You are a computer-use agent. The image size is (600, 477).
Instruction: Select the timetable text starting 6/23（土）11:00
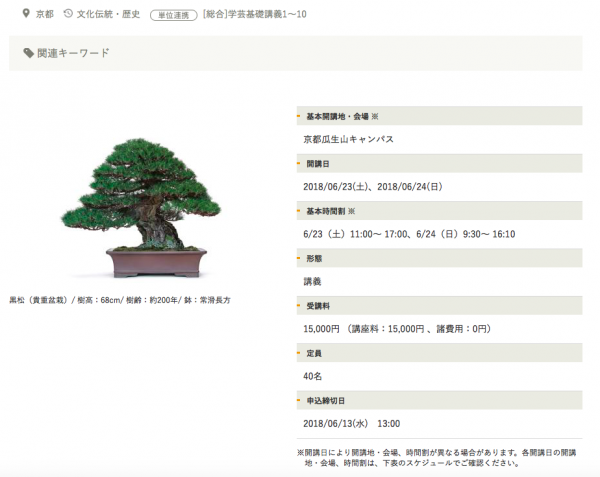click(x=409, y=233)
